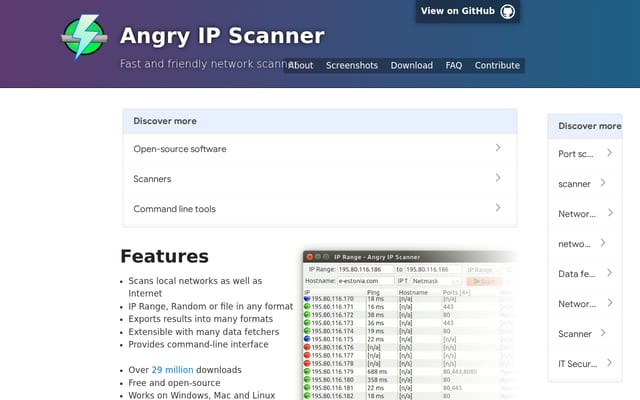The image size is (640, 400).
Task: Open the Scanners discover row
Action: [320, 179]
